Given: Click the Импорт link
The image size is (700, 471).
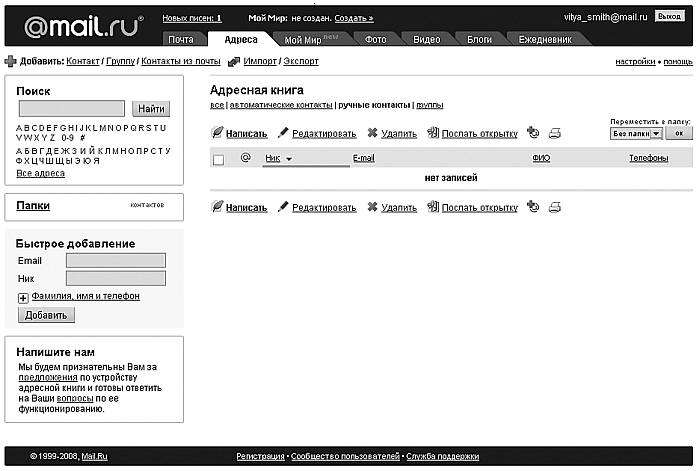Looking at the screenshot, I should (x=260, y=61).
